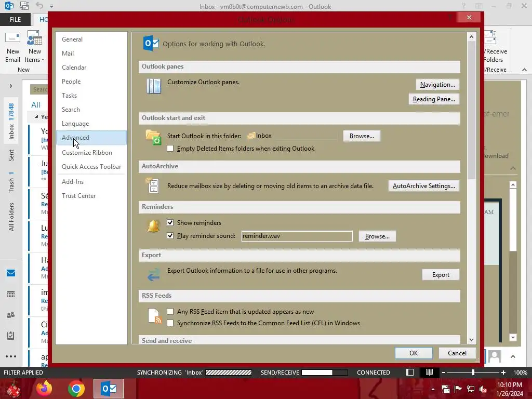
Task: Click the zoom slider handle in status bar
Action: 473,372
